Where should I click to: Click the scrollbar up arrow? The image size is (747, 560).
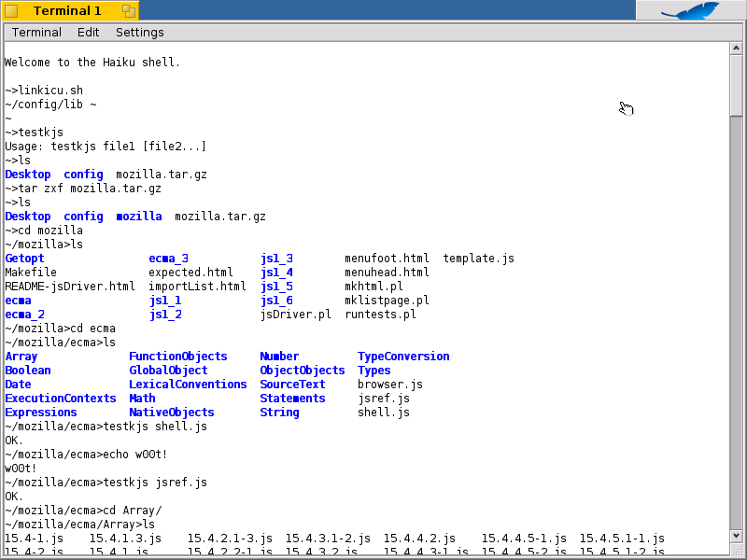tap(736, 49)
